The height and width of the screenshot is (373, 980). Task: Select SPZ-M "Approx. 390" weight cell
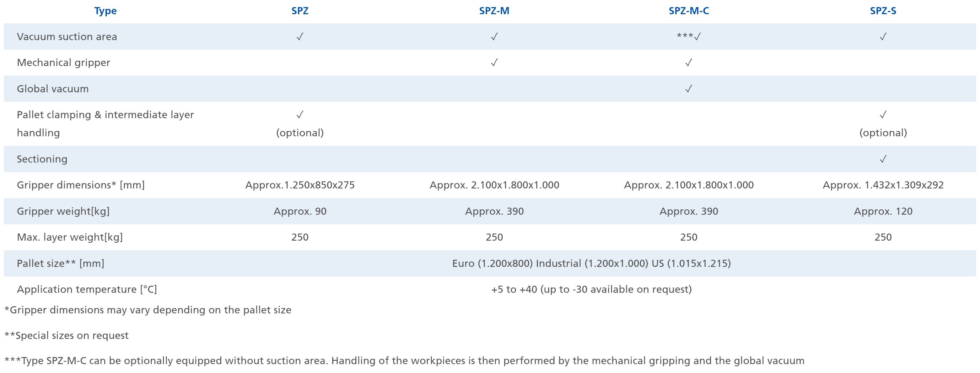[494, 211]
